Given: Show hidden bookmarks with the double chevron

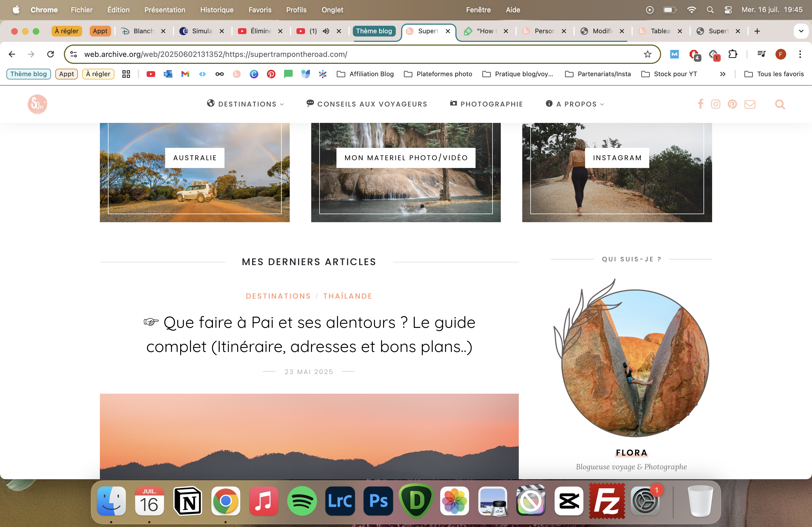Looking at the screenshot, I should click(x=722, y=74).
